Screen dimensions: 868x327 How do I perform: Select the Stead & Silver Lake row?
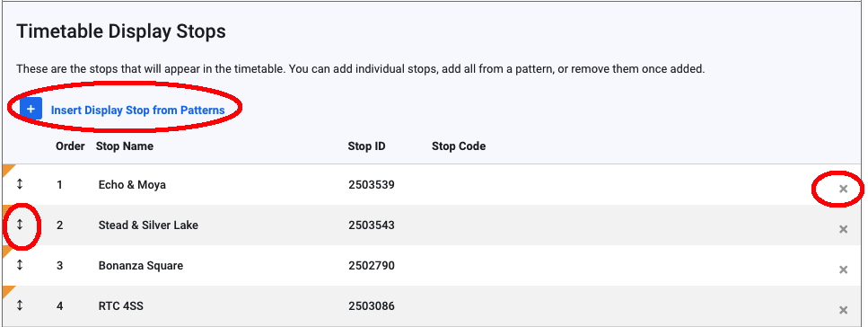(x=434, y=225)
